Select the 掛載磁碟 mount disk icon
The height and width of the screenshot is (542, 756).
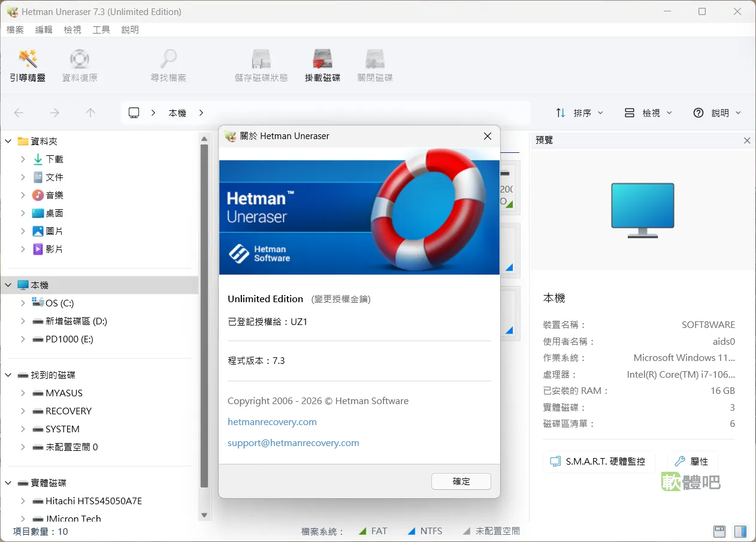pos(322,59)
